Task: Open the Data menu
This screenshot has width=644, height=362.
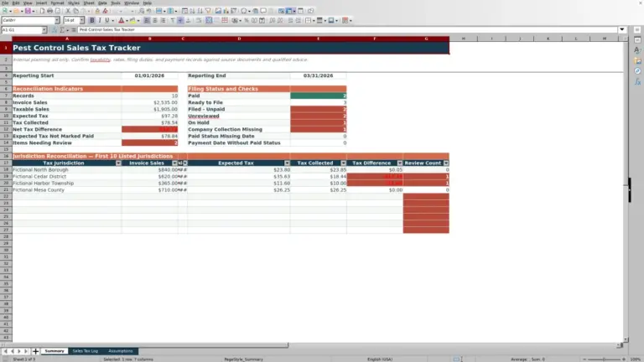Action: pyautogui.click(x=102, y=3)
